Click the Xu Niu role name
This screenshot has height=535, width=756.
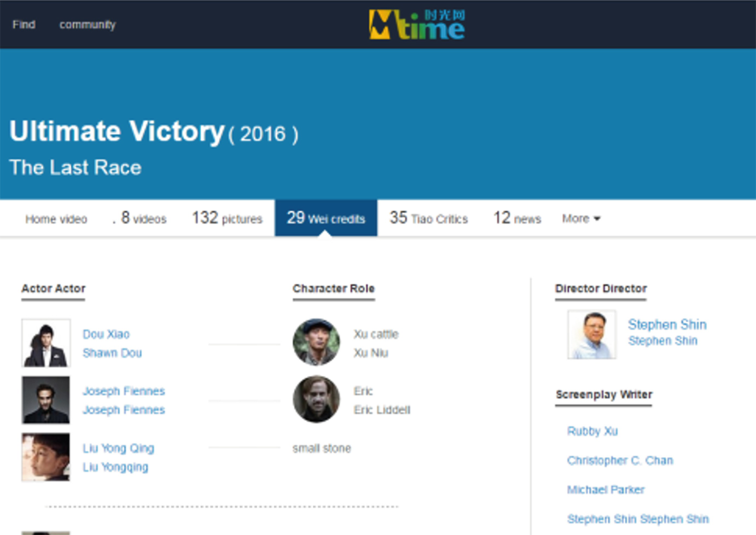[371, 353]
